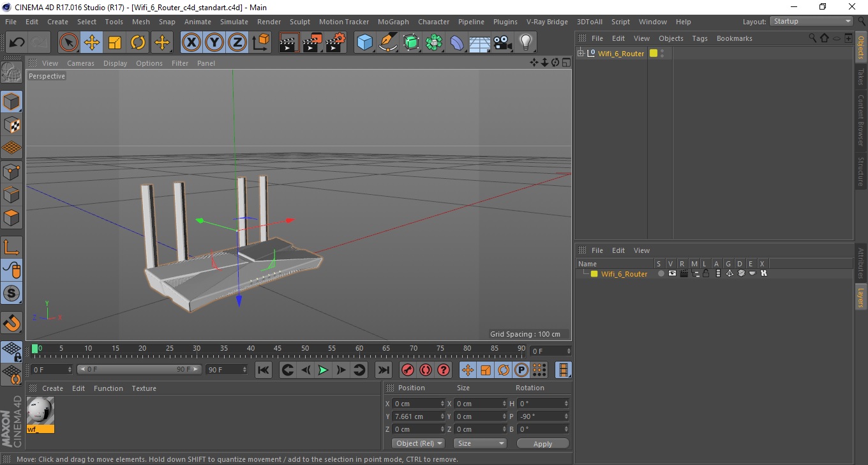Open the Sculpt menu
Viewport: 868px width, 465px height.
300,22
